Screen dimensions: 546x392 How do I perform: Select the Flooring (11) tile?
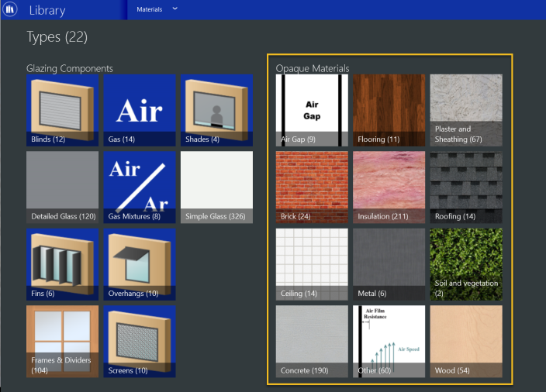[389, 110]
